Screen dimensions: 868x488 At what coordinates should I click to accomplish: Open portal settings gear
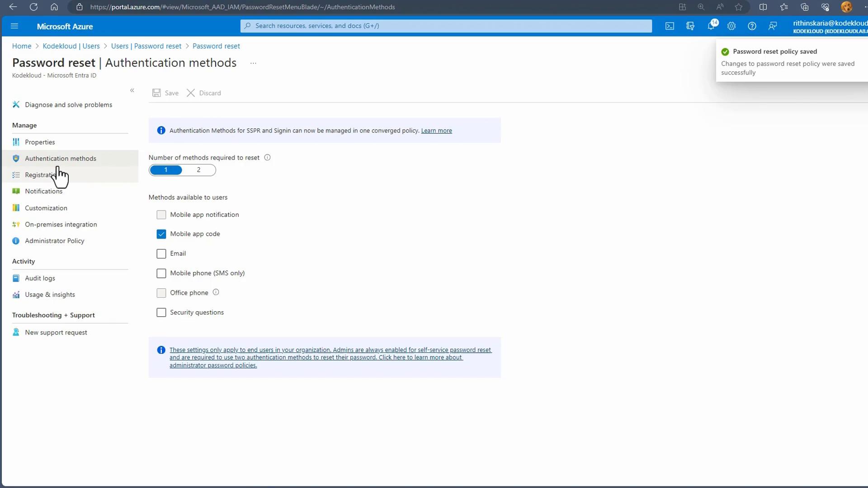click(x=731, y=26)
